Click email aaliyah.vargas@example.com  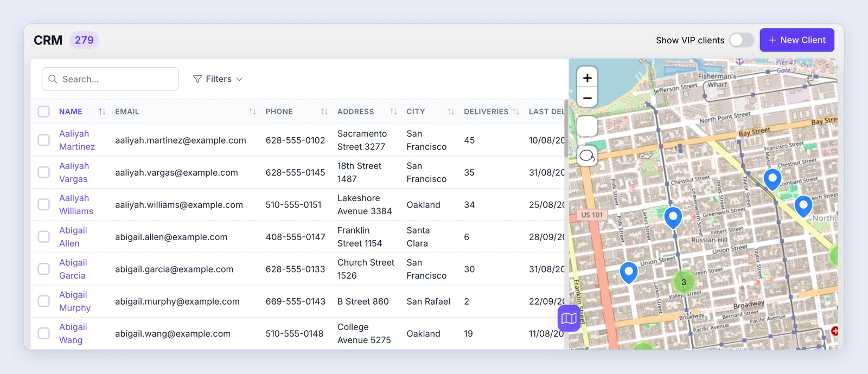click(x=176, y=172)
